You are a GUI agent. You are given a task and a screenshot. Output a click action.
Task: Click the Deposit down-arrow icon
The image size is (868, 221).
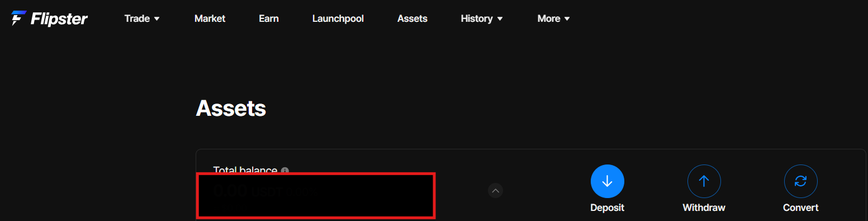tap(608, 181)
